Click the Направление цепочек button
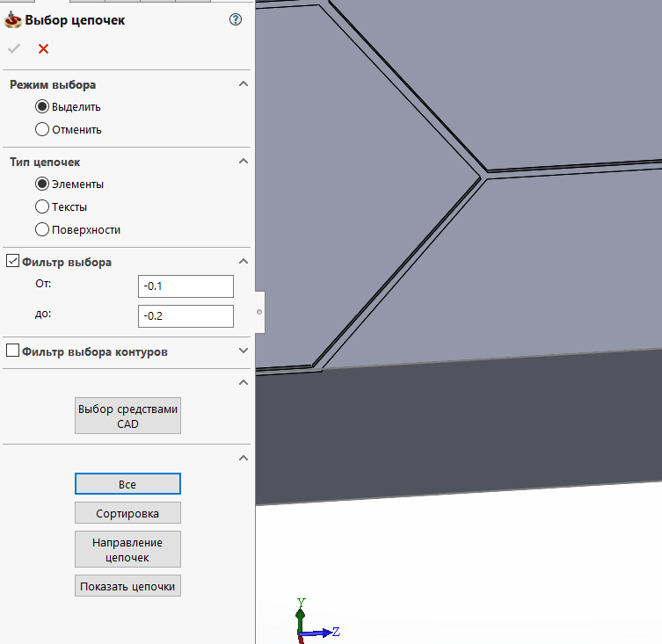Viewport: 662px width, 644px height. coord(128,549)
